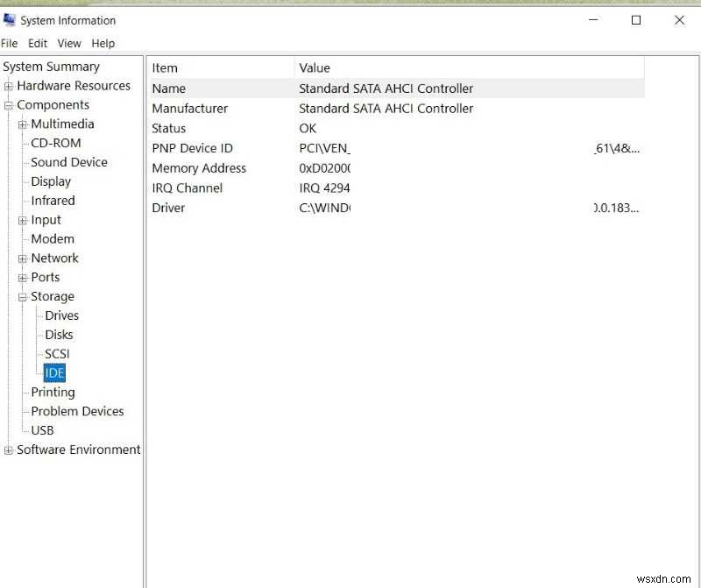
Task: Open the Help menu
Action: 103,43
